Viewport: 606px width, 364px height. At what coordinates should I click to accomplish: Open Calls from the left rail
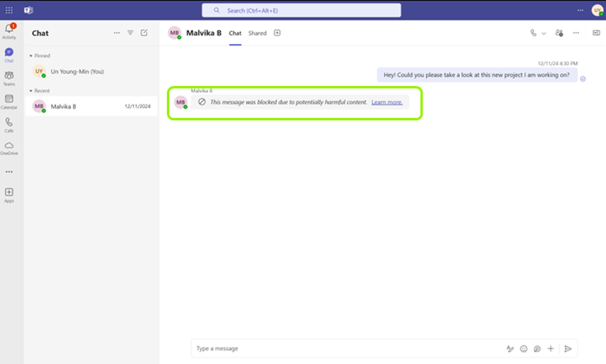coord(9,122)
